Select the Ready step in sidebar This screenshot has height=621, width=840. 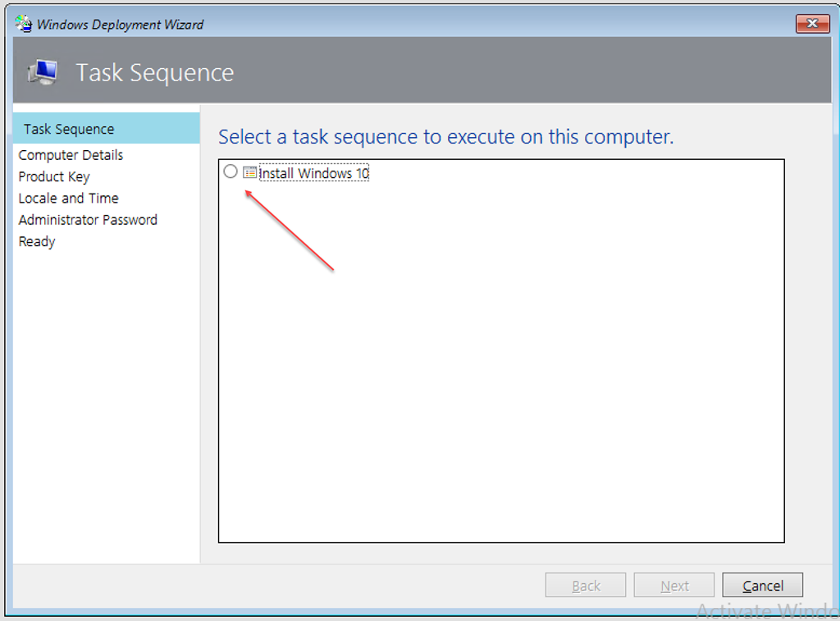click(37, 241)
